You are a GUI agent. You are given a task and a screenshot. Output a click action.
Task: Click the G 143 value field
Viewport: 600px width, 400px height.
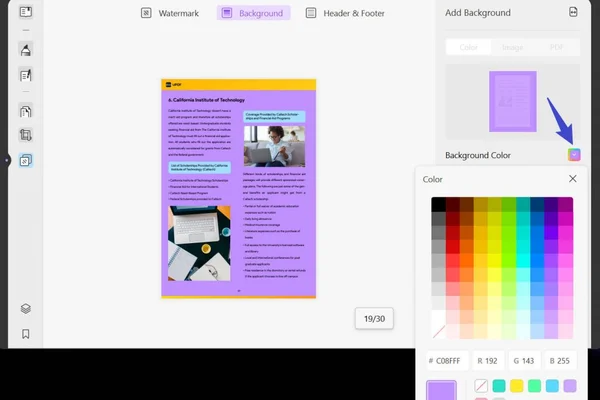click(524, 361)
